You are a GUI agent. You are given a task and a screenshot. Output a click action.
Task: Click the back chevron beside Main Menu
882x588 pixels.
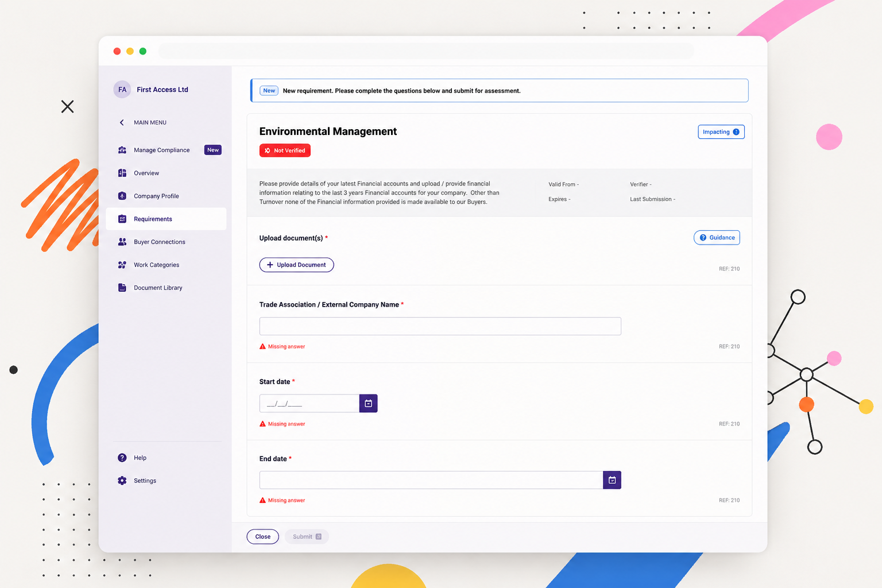pyautogui.click(x=122, y=122)
